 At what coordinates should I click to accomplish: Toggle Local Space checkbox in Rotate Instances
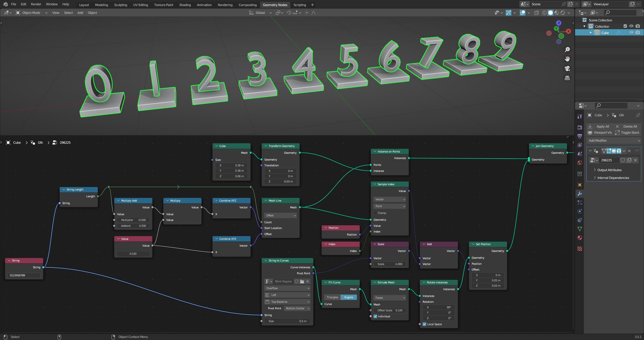pyautogui.click(x=424, y=324)
